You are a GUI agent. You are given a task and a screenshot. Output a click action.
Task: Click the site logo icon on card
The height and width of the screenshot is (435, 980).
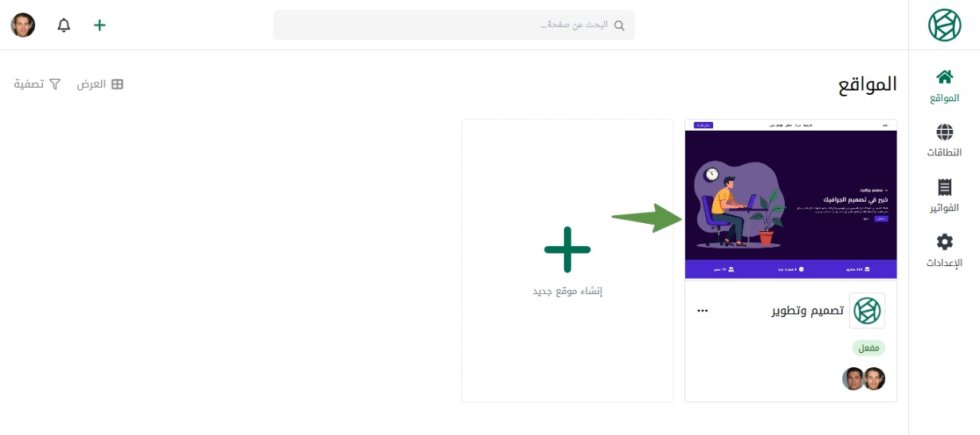(867, 311)
